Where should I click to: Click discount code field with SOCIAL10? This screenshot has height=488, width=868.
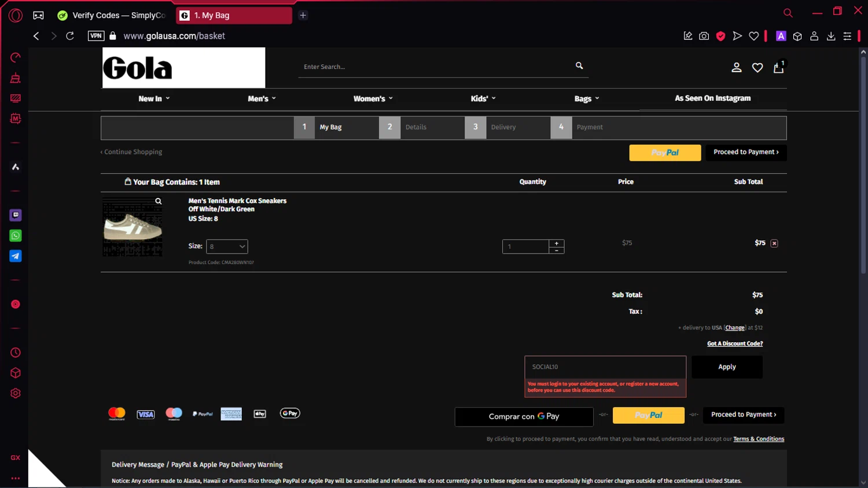(x=605, y=367)
